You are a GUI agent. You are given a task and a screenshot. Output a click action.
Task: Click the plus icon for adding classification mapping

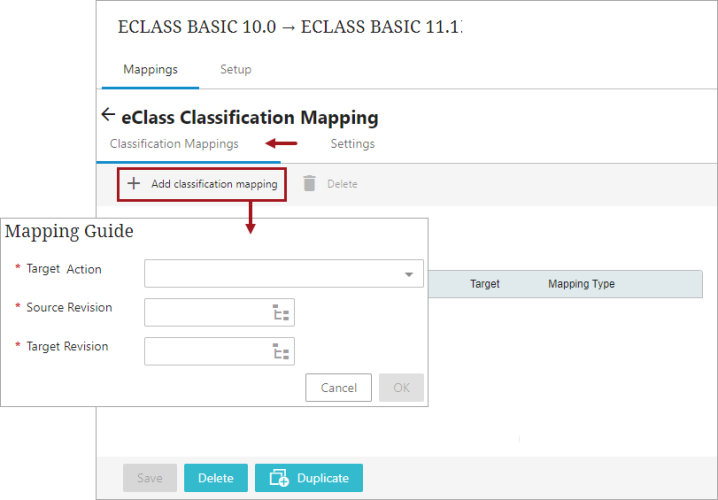pos(134,184)
